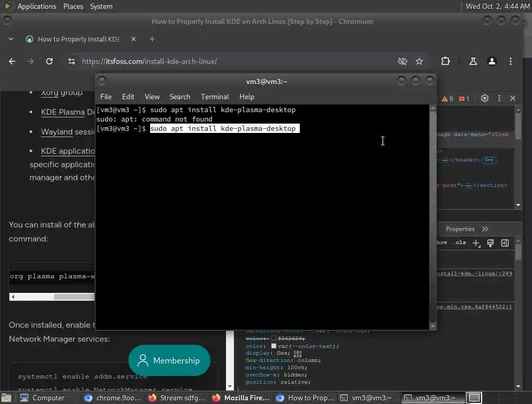
Task: Add a new style rule with plus icon
Action: coord(476,243)
